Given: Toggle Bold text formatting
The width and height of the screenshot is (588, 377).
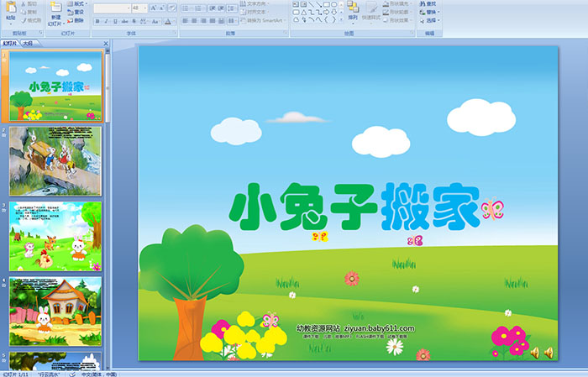Looking at the screenshot, I should click(x=97, y=21).
